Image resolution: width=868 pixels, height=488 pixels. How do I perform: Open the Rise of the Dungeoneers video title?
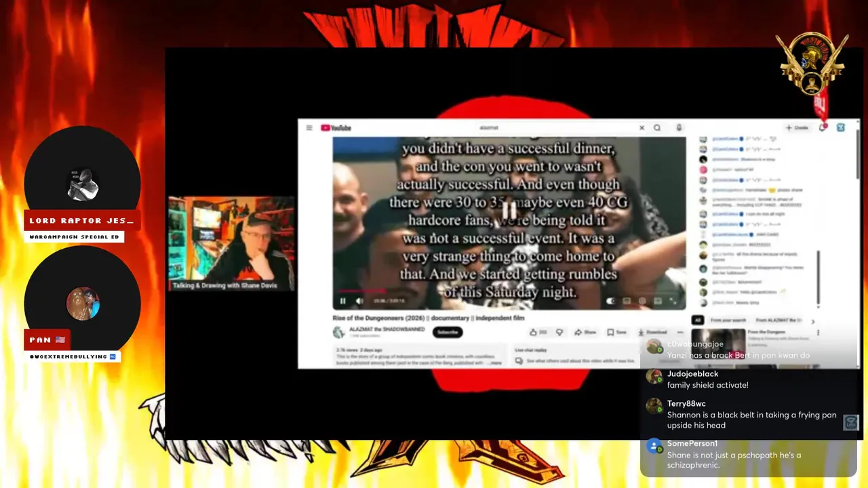(x=429, y=318)
